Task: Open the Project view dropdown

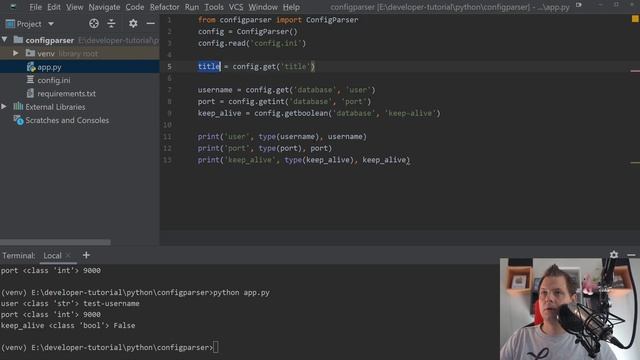Action: click(x=51, y=24)
